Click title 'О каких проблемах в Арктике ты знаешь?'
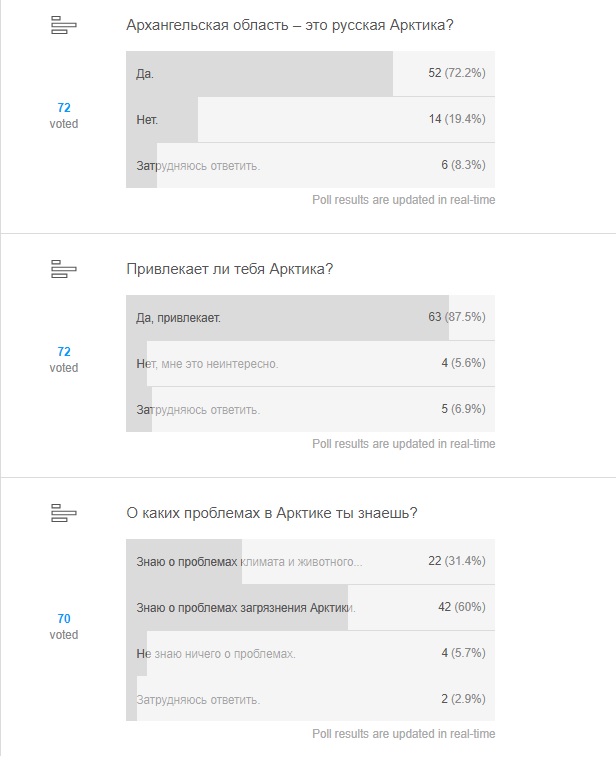This screenshot has height=770, width=616. pos(272,513)
